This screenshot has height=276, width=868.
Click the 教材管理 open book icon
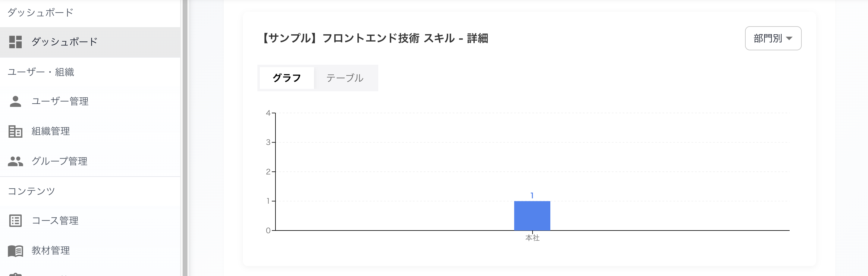pos(15,251)
